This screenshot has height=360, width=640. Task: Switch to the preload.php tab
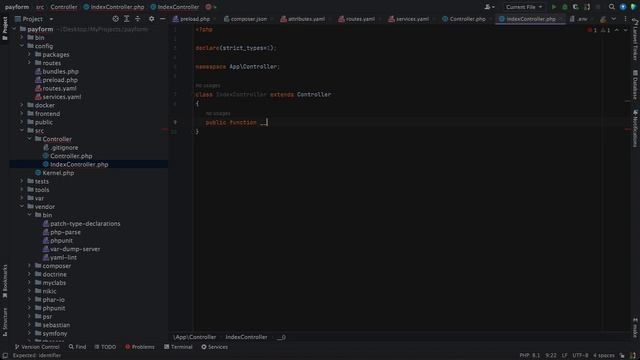point(191,19)
